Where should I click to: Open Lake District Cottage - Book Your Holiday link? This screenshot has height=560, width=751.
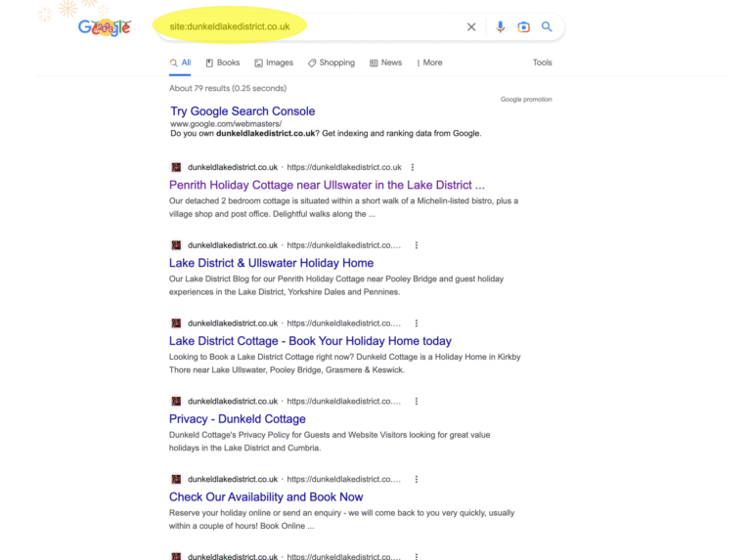(x=310, y=341)
